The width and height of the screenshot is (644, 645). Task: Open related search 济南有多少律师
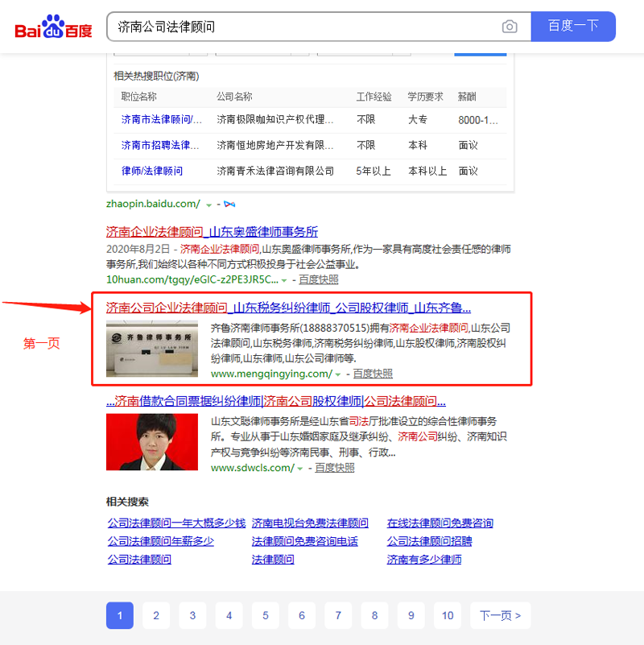click(x=424, y=560)
